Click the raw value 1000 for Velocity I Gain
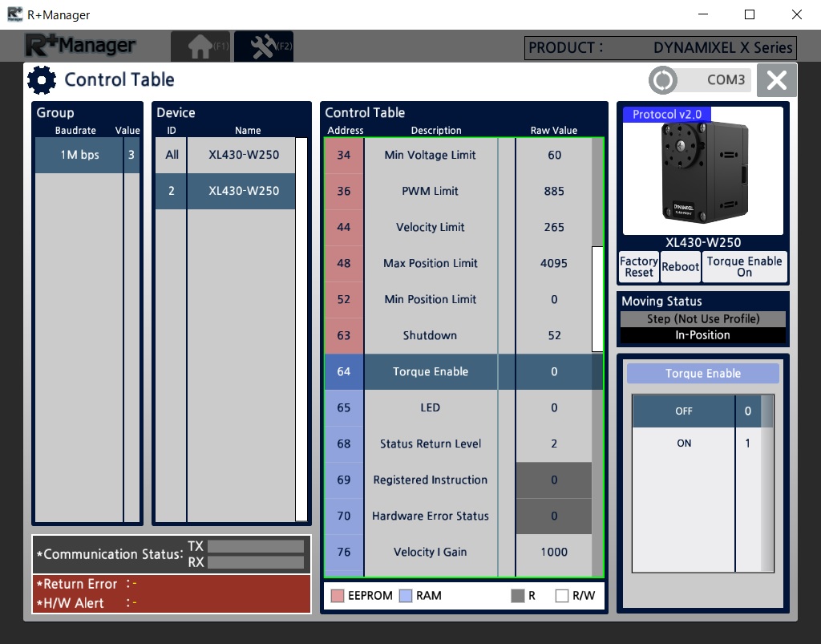The image size is (821, 644). point(554,553)
